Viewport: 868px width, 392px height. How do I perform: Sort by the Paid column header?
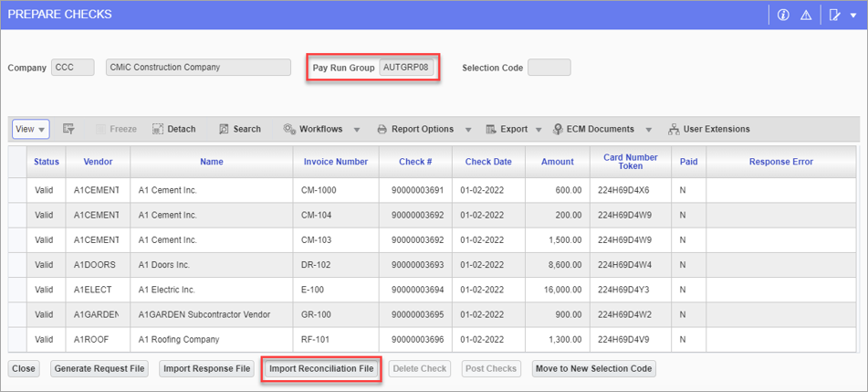point(688,162)
